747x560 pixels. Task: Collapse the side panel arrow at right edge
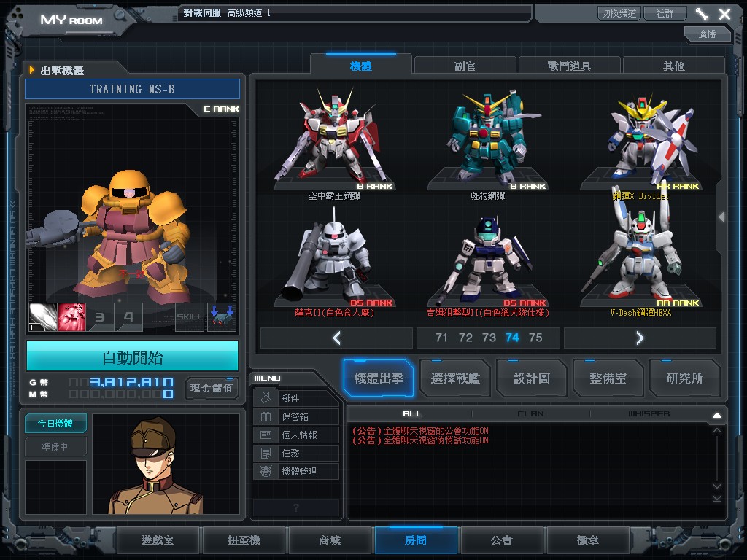[x=722, y=217]
